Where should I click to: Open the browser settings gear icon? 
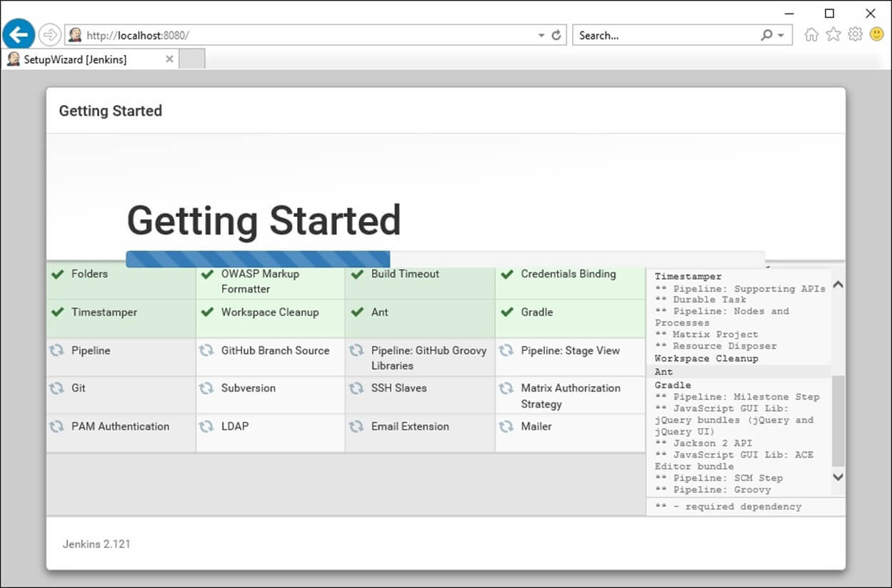pos(855,34)
